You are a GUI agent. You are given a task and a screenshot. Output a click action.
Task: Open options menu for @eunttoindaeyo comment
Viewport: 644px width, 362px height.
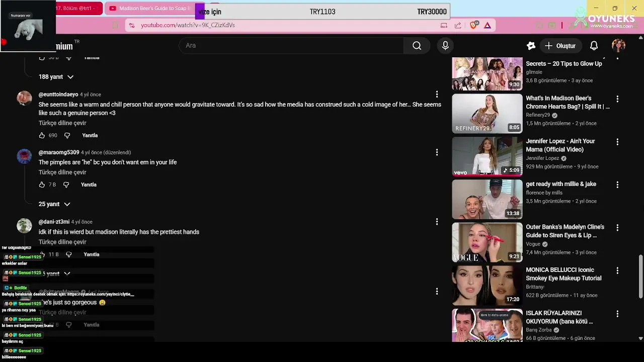coord(437,95)
